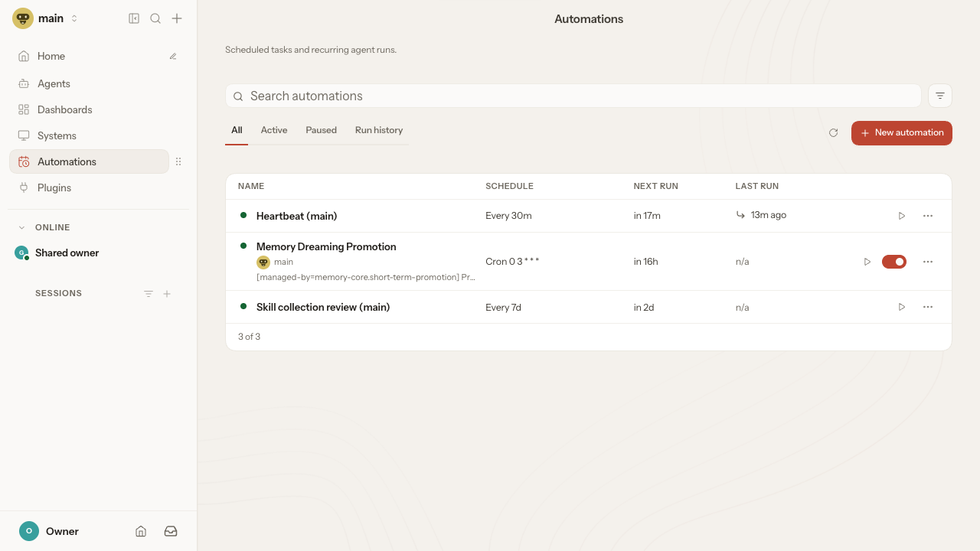The image size is (980, 551).
Task: Click the New automation button
Action: click(902, 133)
